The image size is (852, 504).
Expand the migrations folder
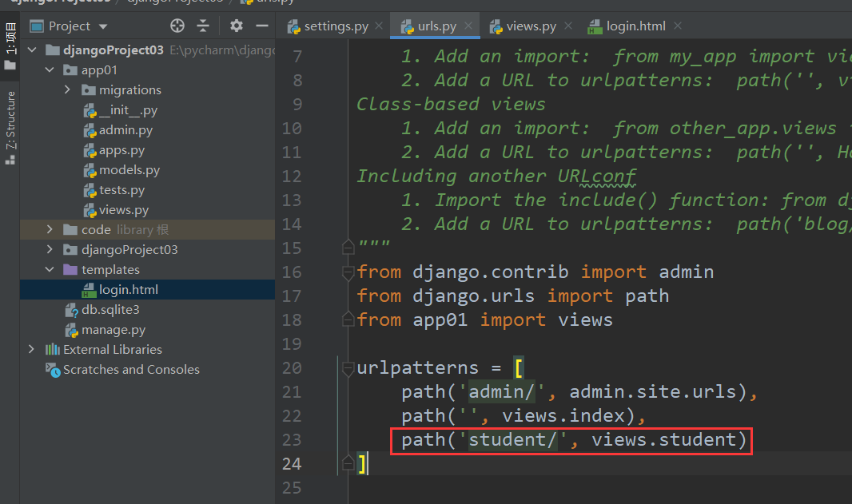click(x=67, y=89)
